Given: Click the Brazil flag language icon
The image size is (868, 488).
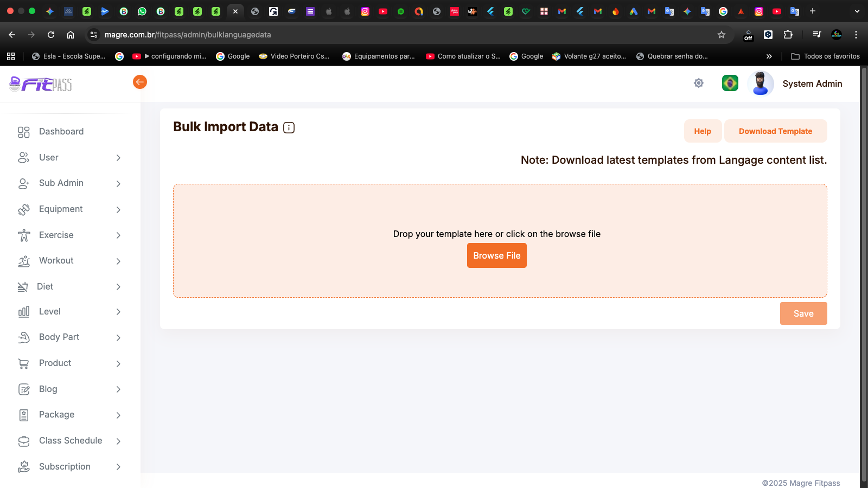Looking at the screenshot, I should [x=730, y=83].
